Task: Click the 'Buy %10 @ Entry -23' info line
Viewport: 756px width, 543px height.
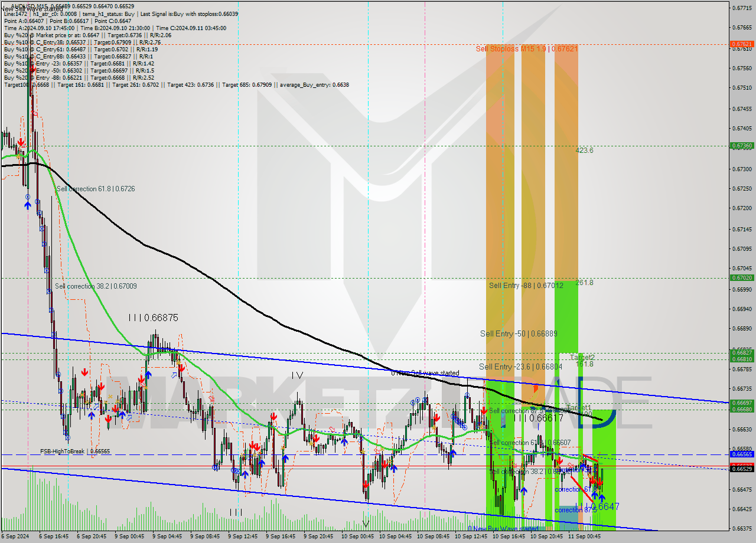Action: (x=79, y=63)
